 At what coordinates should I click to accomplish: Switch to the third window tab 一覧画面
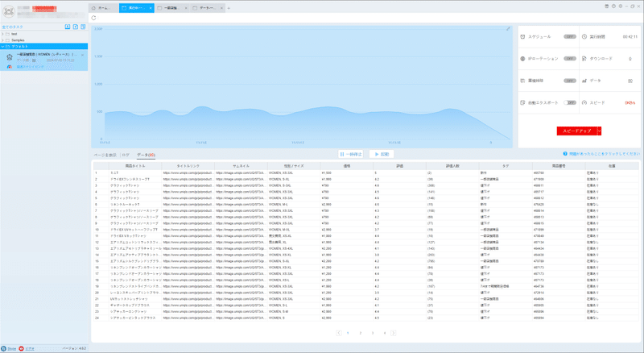point(172,8)
